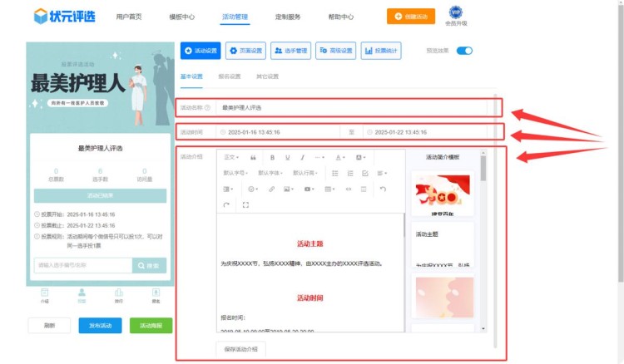Click the Bold formatting icon
624x364 pixels.
coord(272,157)
